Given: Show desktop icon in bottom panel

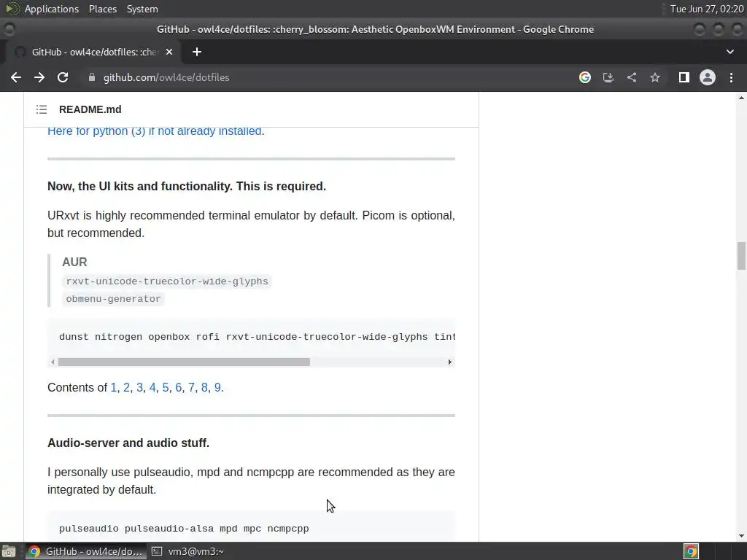Looking at the screenshot, I should point(9,552).
